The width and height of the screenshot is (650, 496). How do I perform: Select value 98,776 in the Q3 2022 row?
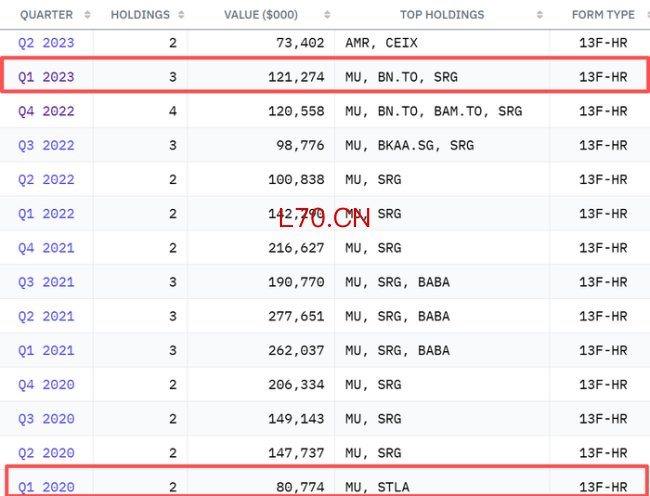pos(300,145)
